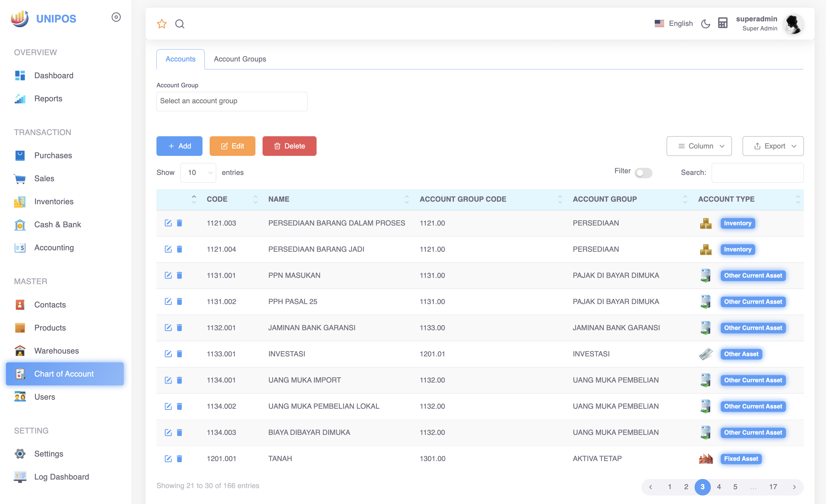The height and width of the screenshot is (504, 826).
Task: Open the Column dropdown
Action: (x=699, y=146)
